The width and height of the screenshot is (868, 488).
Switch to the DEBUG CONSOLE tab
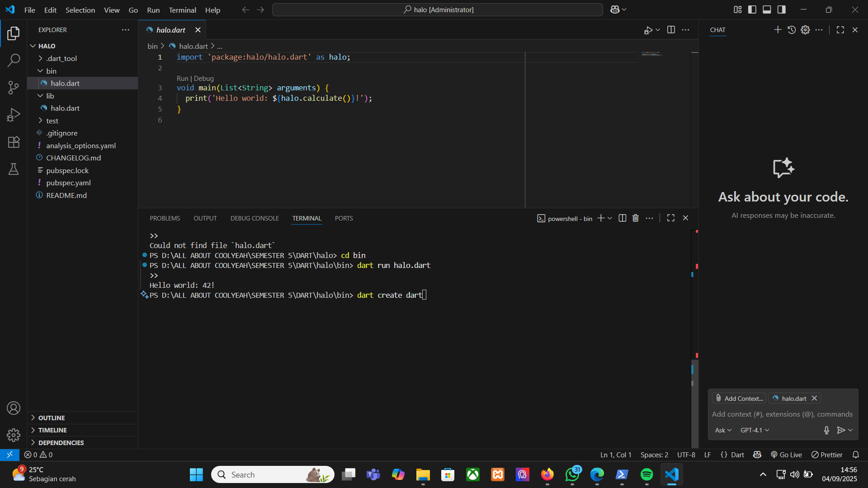pos(255,218)
